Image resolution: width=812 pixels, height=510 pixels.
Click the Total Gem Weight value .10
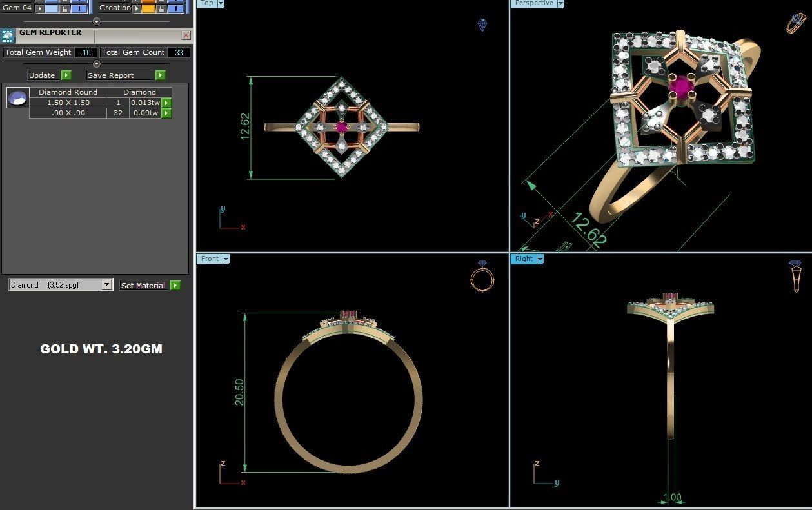pyautogui.click(x=86, y=53)
